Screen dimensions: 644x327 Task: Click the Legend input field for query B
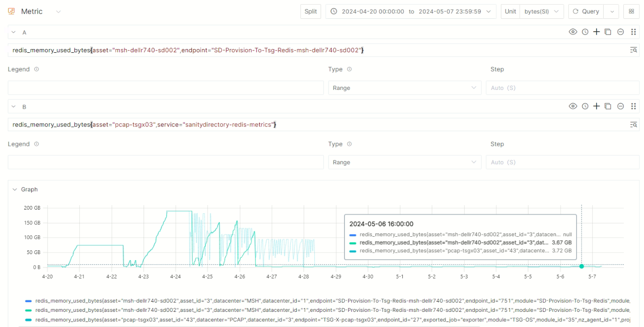click(x=166, y=162)
